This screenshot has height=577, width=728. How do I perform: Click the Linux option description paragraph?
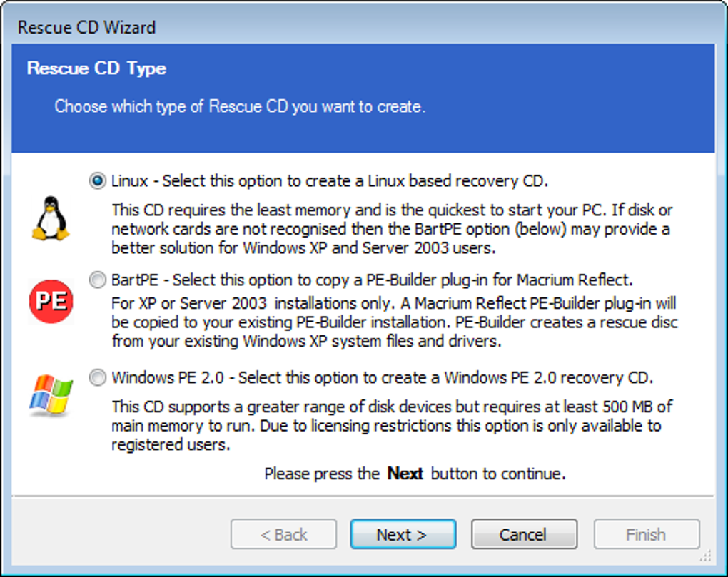coord(392,229)
